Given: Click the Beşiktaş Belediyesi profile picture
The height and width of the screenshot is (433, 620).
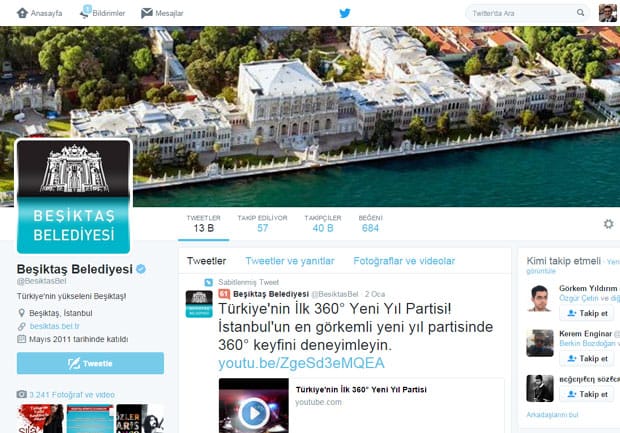Looking at the screenshot, I should click(74, 197).
